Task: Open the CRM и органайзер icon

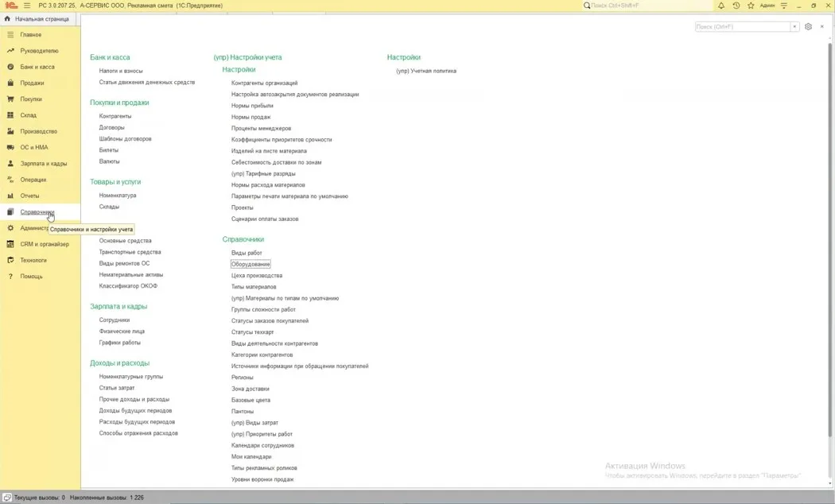Action: click(10, 244)
